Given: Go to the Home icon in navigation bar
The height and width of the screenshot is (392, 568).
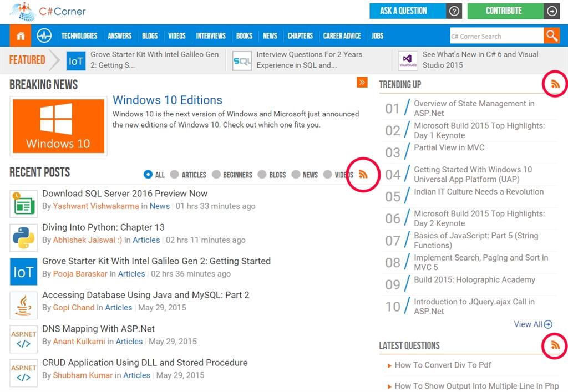Looking at the screenshot, I should (21, 35).
